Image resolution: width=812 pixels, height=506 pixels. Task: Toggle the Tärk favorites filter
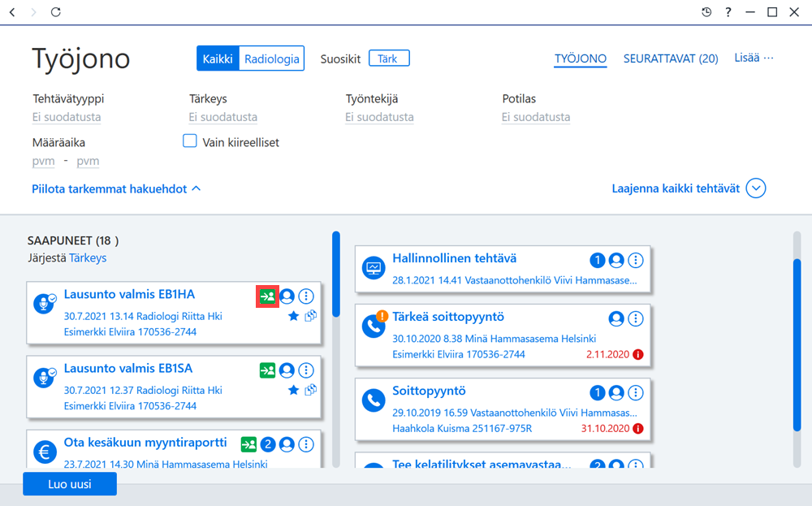coord(389,58)
